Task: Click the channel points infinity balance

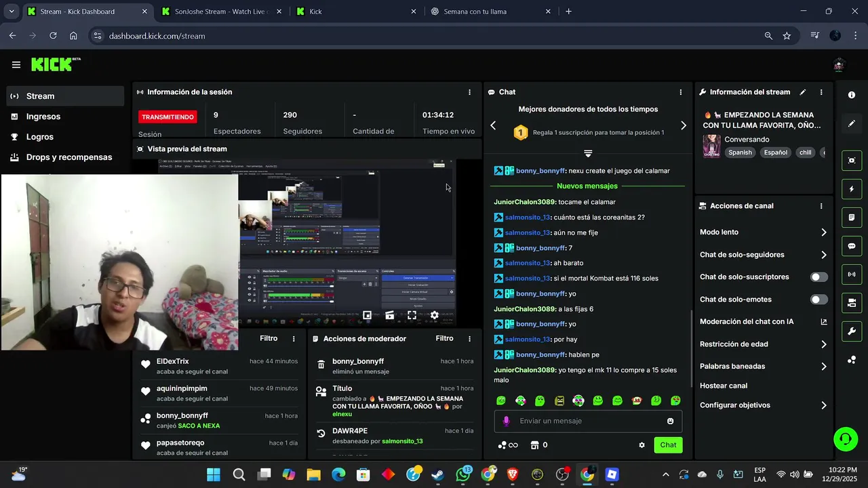Action: point(508,445)
